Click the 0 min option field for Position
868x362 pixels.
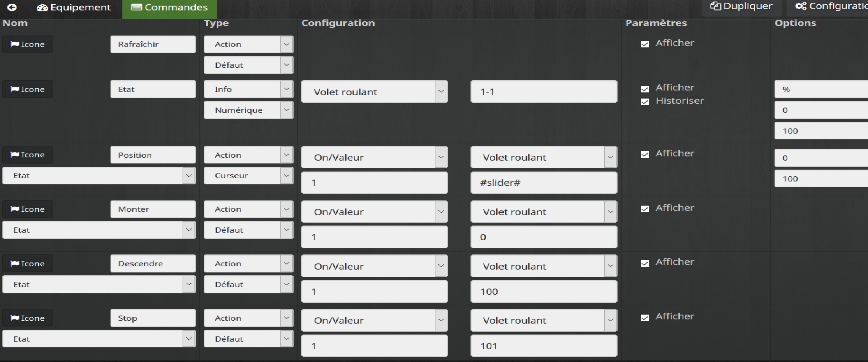[x=821, y=158]
